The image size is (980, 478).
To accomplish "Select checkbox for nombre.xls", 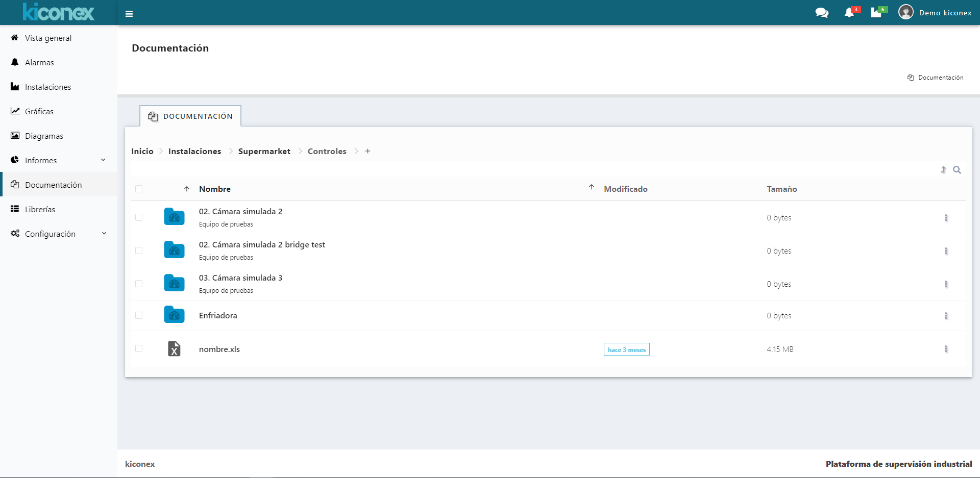I will 139,348.
